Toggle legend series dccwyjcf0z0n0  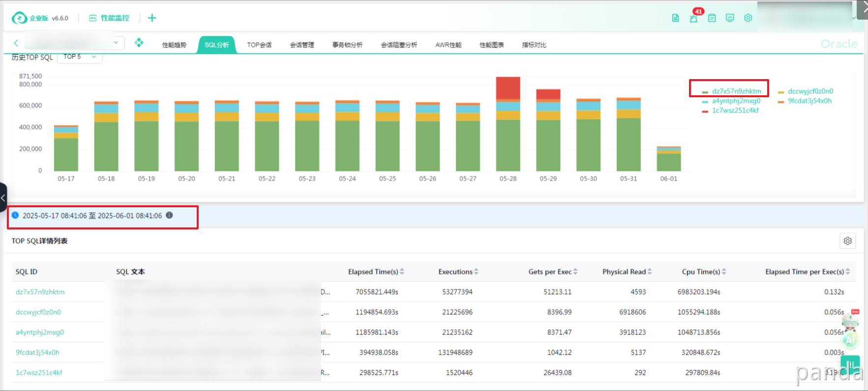tap(806, 91)
